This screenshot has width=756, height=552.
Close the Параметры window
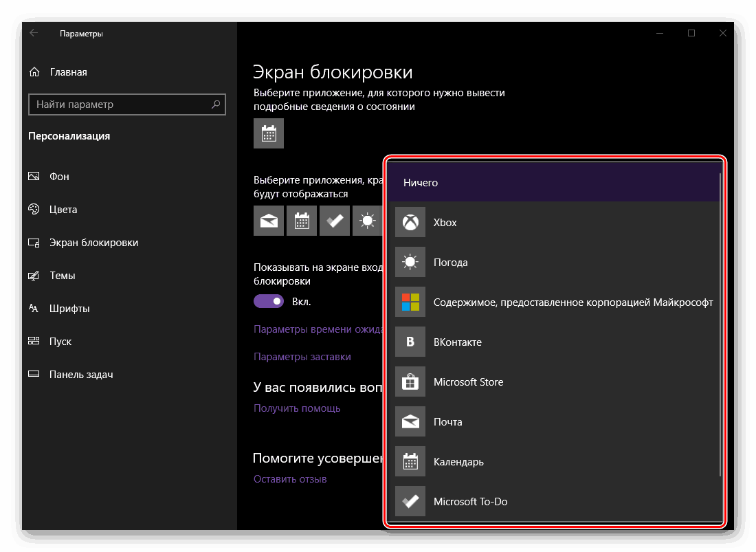point(722,33)
